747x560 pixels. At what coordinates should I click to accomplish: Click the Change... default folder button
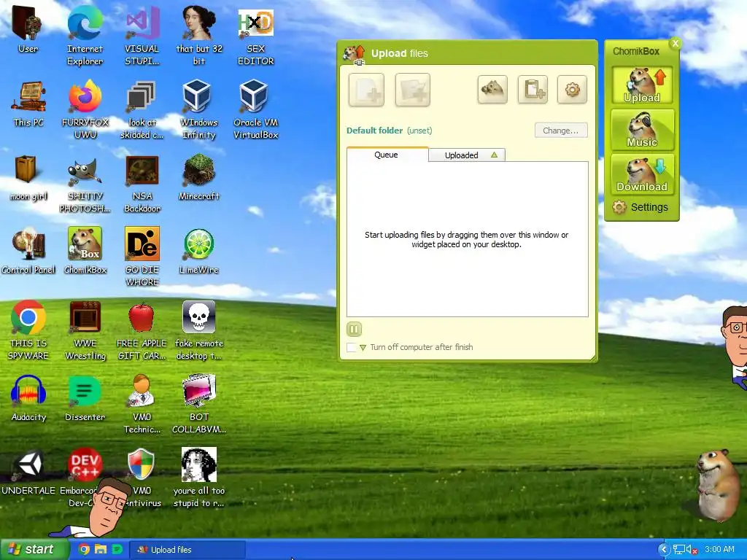tap(561, 131)
